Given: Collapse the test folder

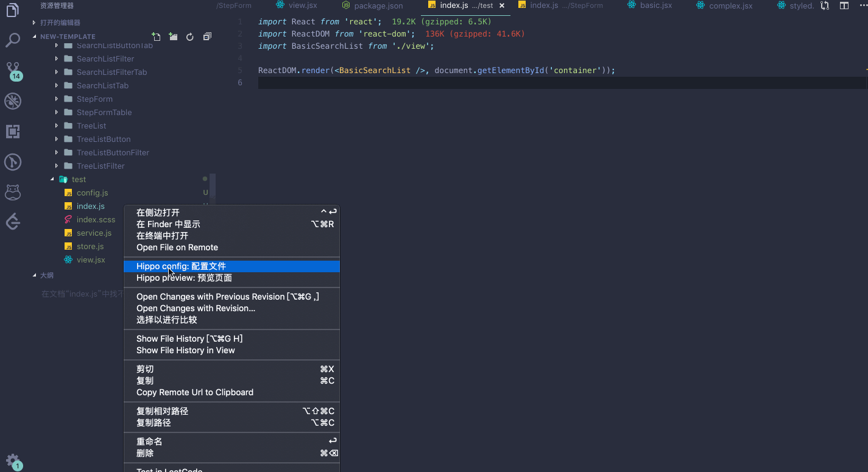Looking at the screenshot, I should click(79, 179).
